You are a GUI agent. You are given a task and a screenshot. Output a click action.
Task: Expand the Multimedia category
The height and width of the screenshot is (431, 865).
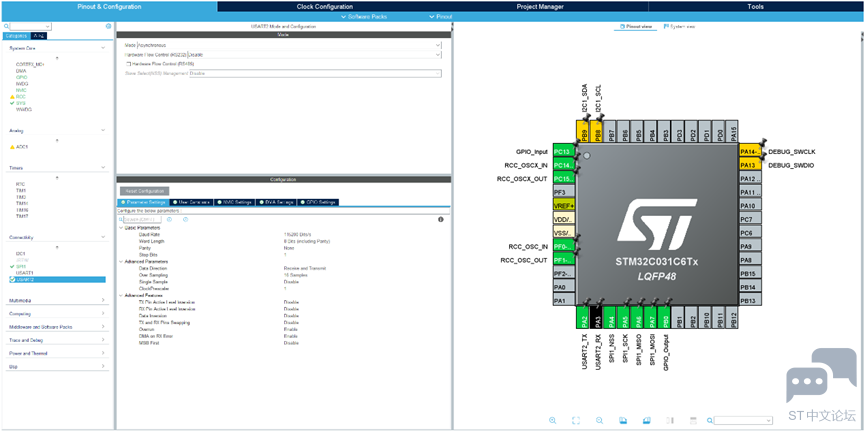103,300
